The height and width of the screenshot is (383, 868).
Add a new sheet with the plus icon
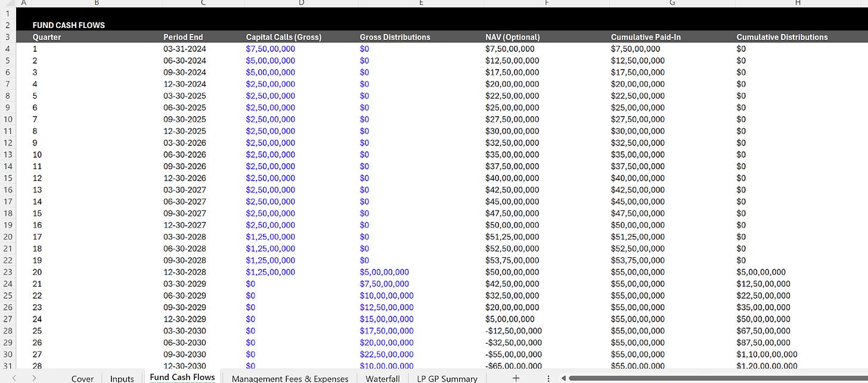pos(516,378)
